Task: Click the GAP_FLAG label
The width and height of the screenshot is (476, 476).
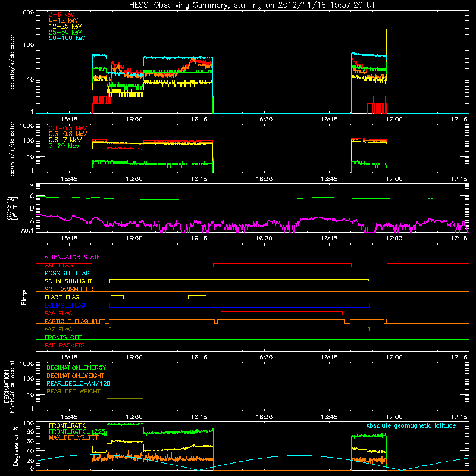Action: tap(58, 265)
